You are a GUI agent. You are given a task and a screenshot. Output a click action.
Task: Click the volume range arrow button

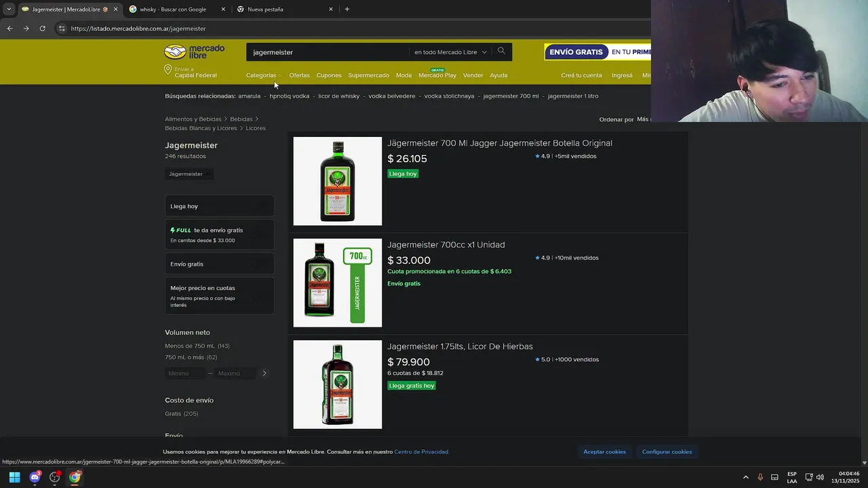pyautogui.click(x=264, y=373)
